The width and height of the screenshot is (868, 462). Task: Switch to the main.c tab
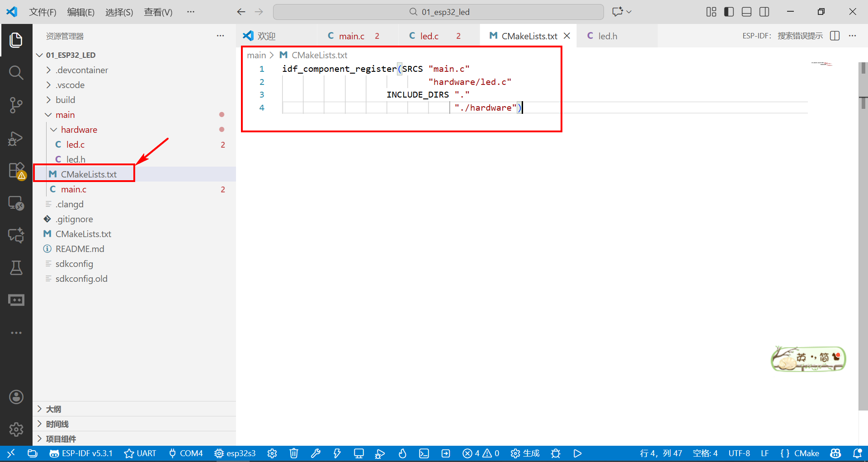click(357, 36)
